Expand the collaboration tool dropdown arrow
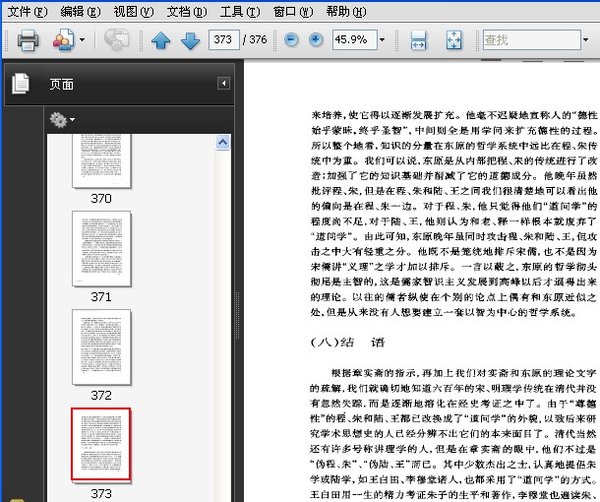The image size is (600, 502). [82, 41]
